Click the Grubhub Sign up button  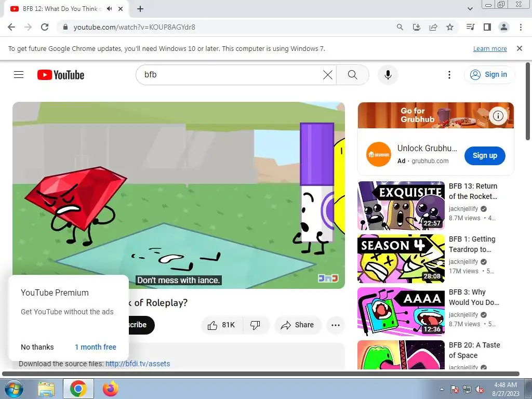coord(485,155)
